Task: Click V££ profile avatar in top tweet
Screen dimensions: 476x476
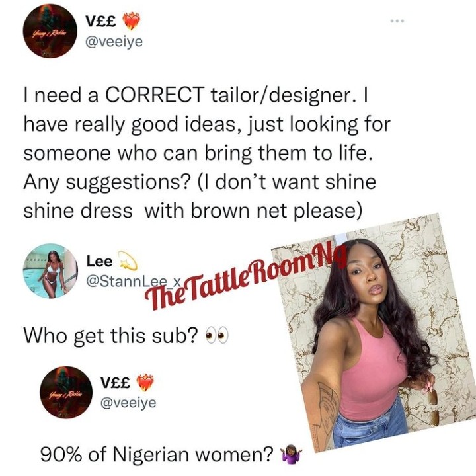Action: tap(50, 30)
